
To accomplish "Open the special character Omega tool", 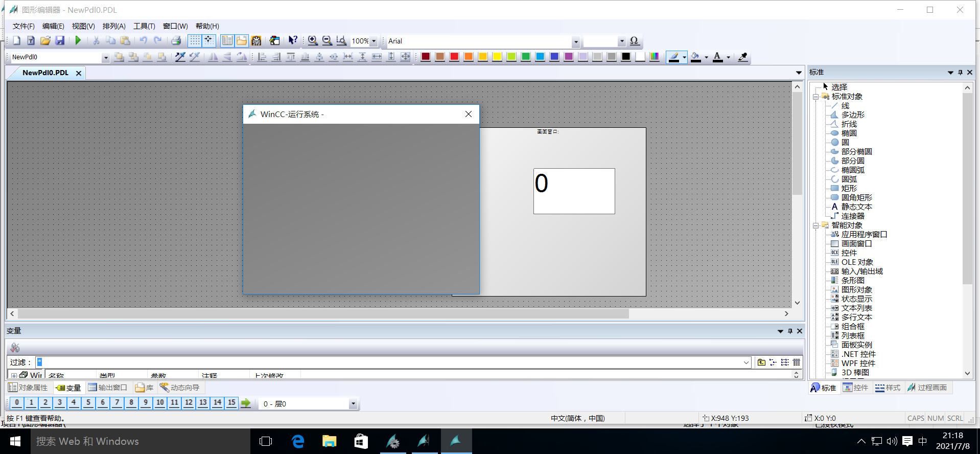I will [634, 41].
